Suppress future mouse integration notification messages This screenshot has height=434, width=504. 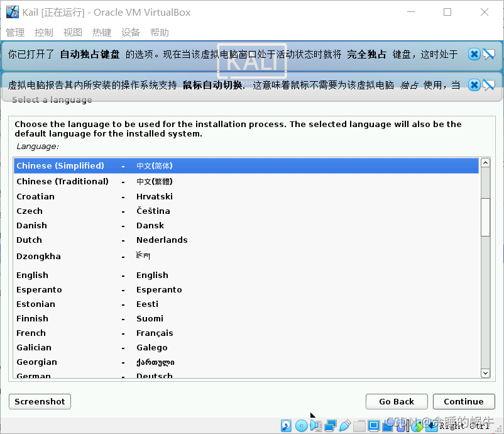click(x=488, y=85)
